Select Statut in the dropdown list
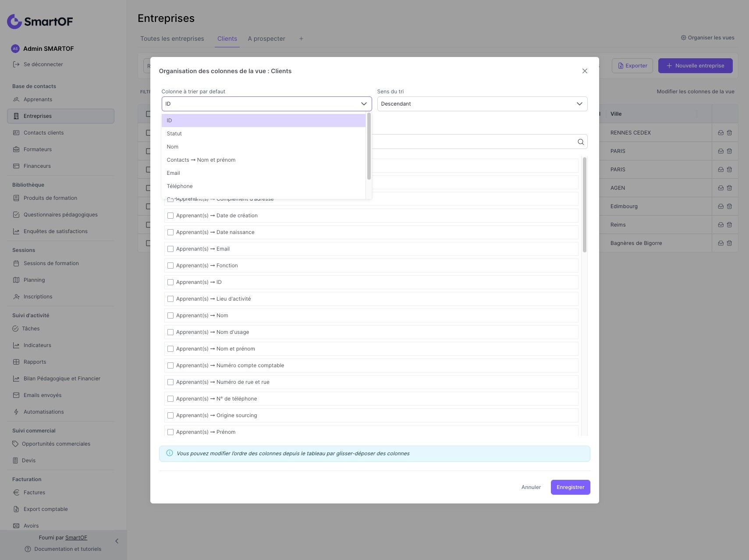 [x=174, y=134]
